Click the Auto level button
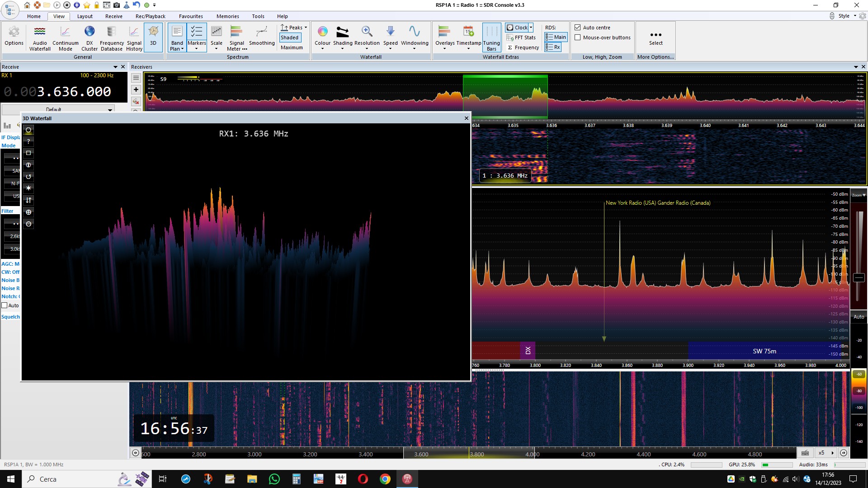The height and width of the screenshot is (488, 868). (859, 317)
